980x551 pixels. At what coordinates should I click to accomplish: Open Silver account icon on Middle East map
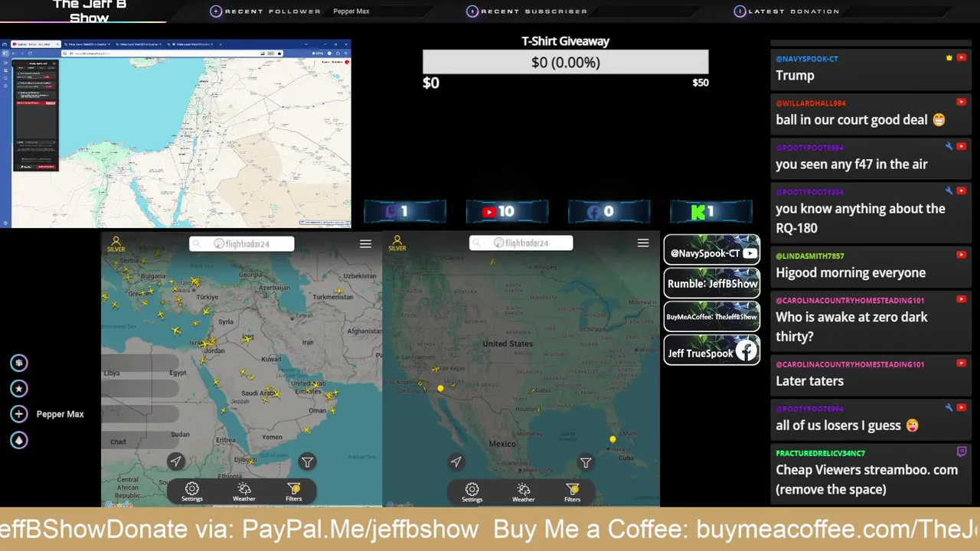[x=116, y=243]
